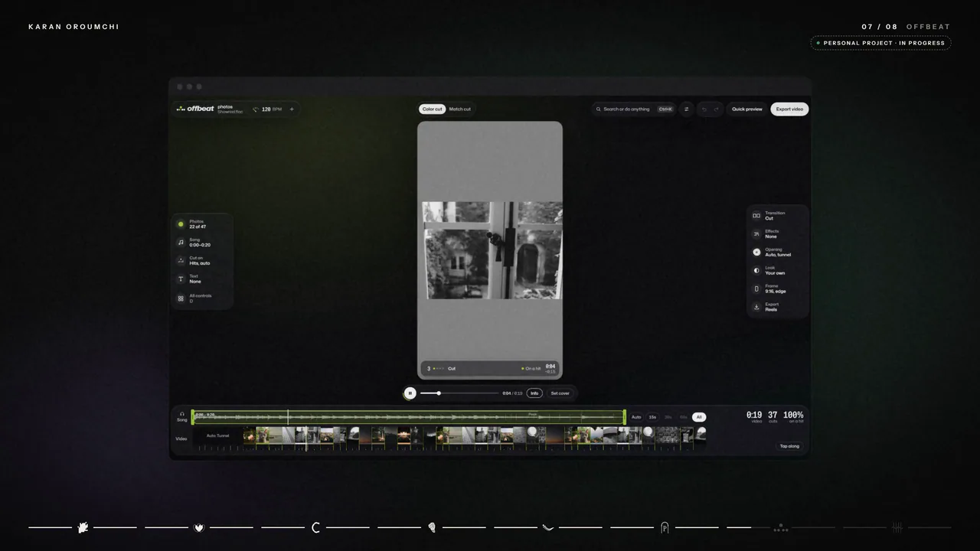Click the Export video button

(x=789, y=109)
